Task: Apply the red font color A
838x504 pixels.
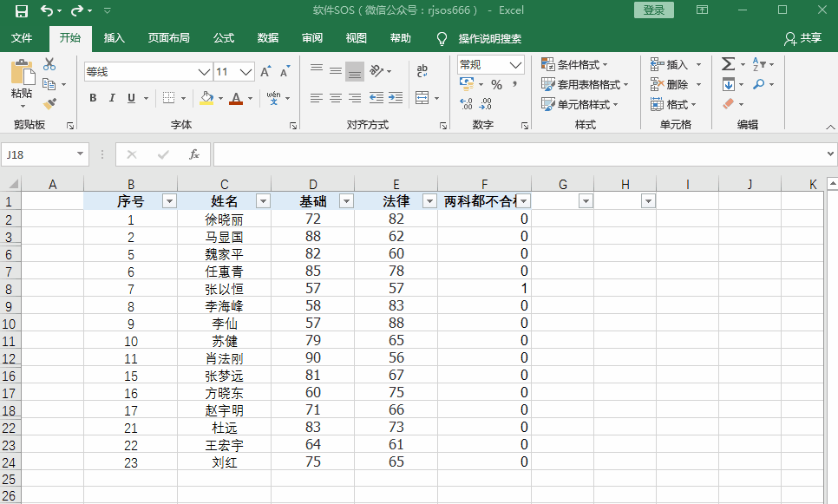Action: tap(236, 98)
